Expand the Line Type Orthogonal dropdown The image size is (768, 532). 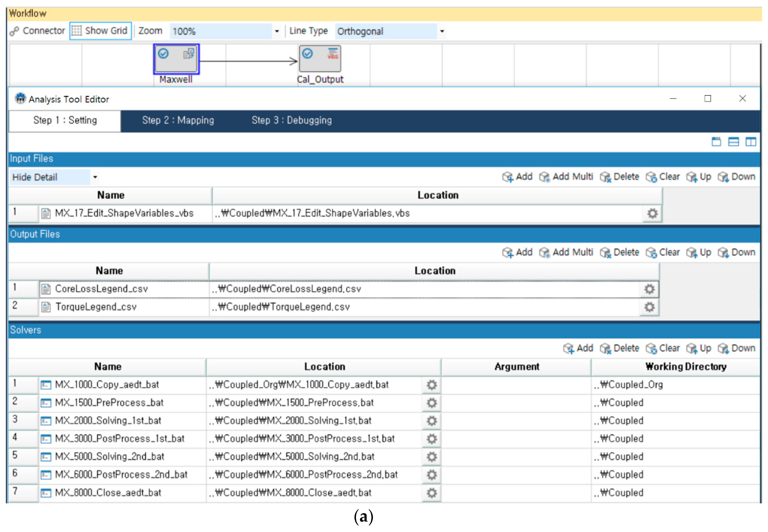coord(442,31)
